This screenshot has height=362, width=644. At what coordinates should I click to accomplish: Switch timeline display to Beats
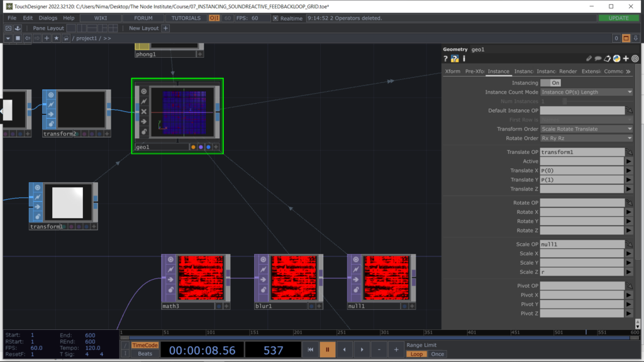tap(145, 354)
